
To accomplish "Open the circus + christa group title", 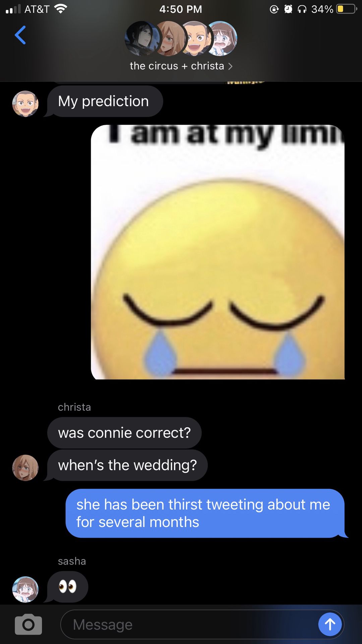I will point(177,66).
